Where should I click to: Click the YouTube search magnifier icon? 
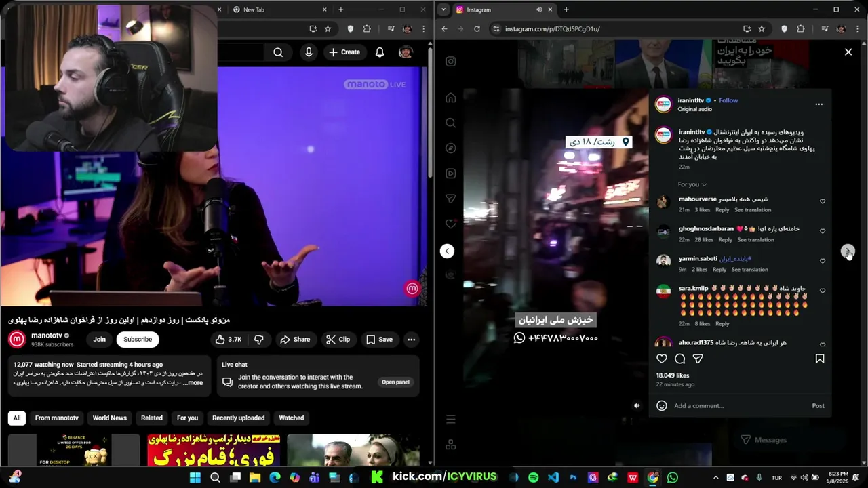(278, 52)
